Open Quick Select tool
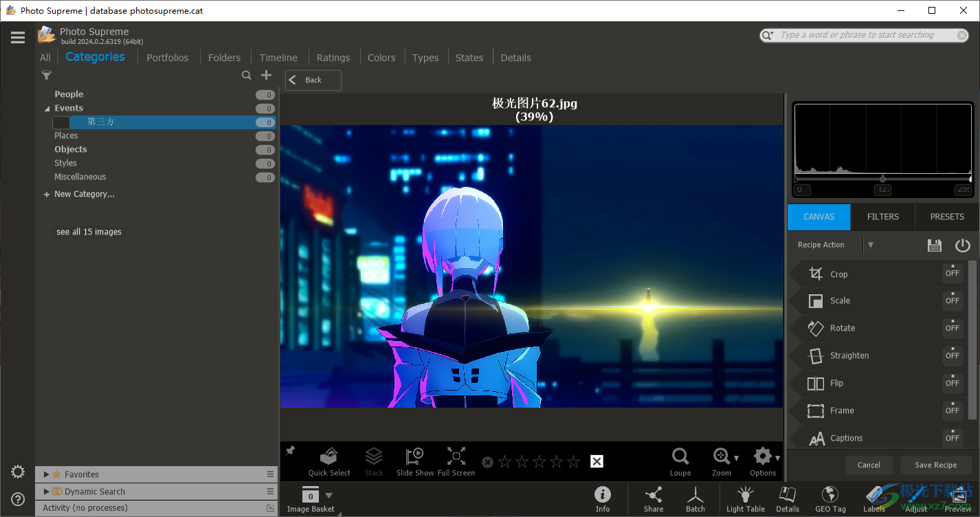This screenshot has height=517, width=980. pyautogui.click(x=329, y=461)
